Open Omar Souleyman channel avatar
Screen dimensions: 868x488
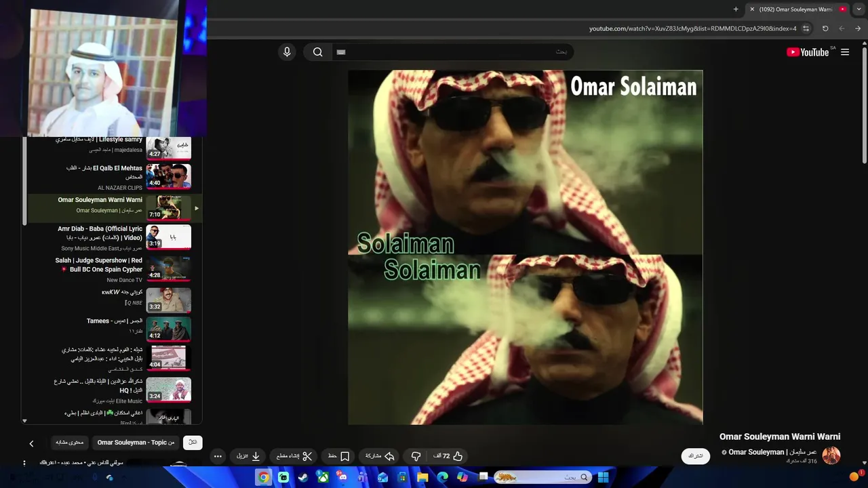tap(831, 455)
